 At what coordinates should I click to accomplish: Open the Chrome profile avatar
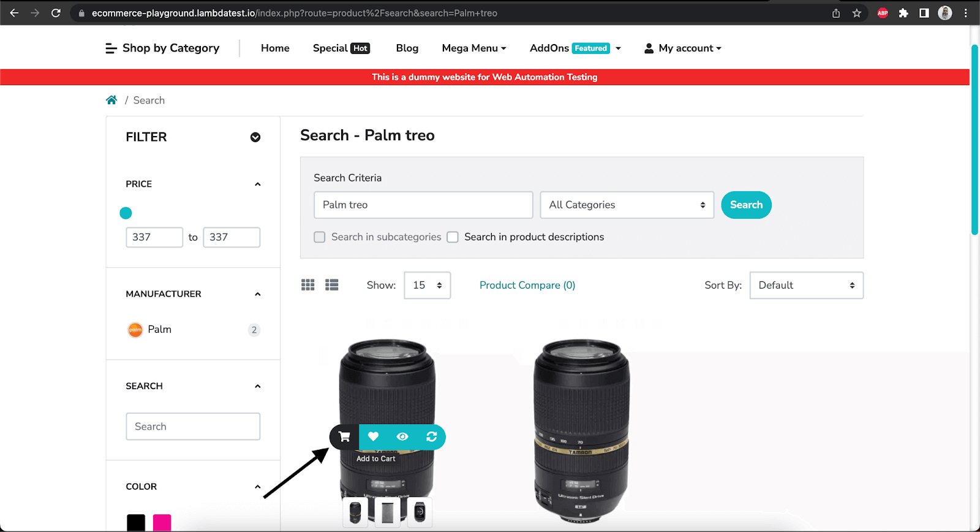point(945,13)
